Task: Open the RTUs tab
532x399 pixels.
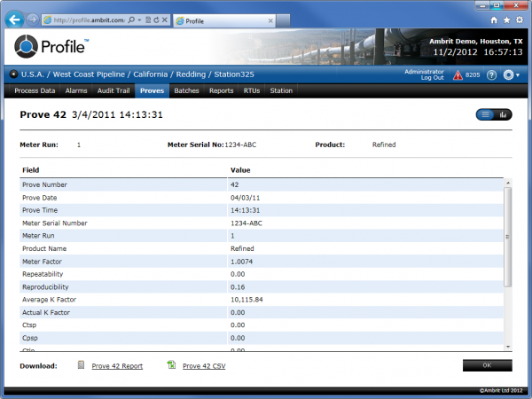Action: click(252, 90)
